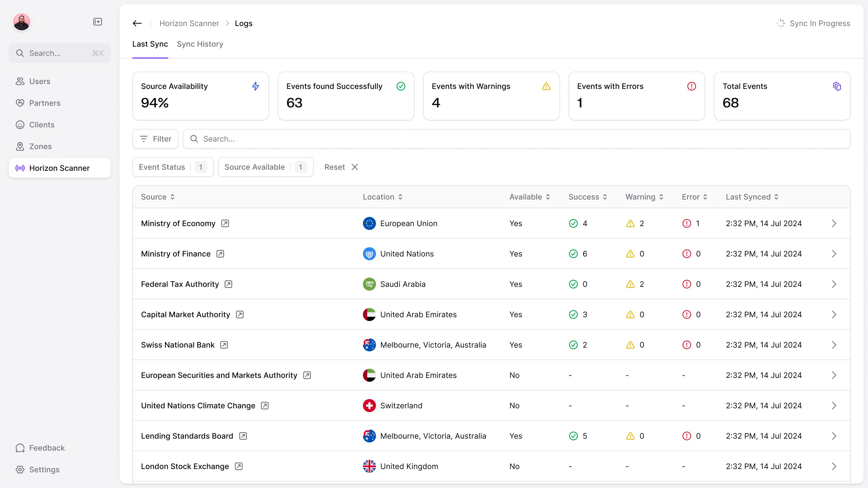The image size is (868, 488).
Task: Sort table by Last Synced column
Action: (x=752, y=197)
